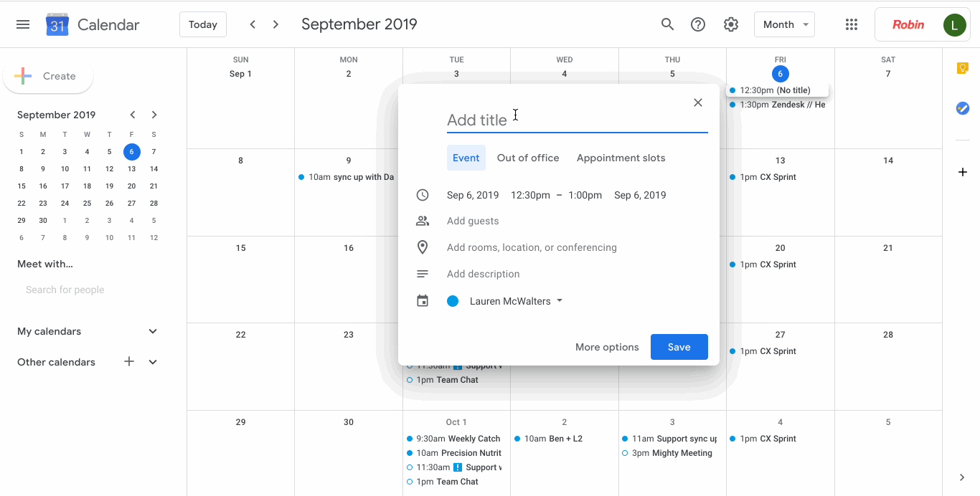The image size is (980, 496).
Task: Open the Month view dropdown
Action: [784, 24]
